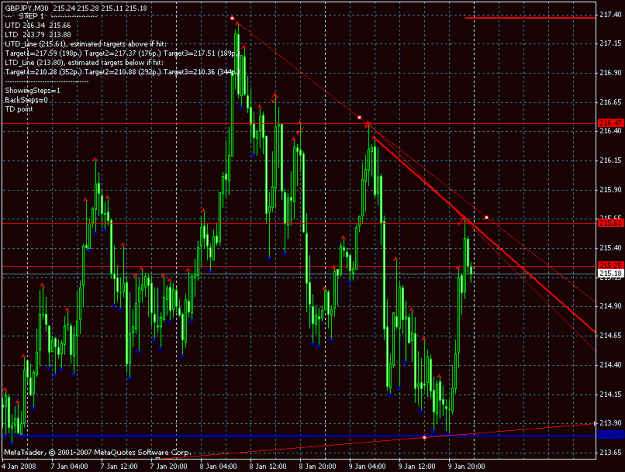
Task: Click the 214.40 price axis label
Action: pos(610,365)
